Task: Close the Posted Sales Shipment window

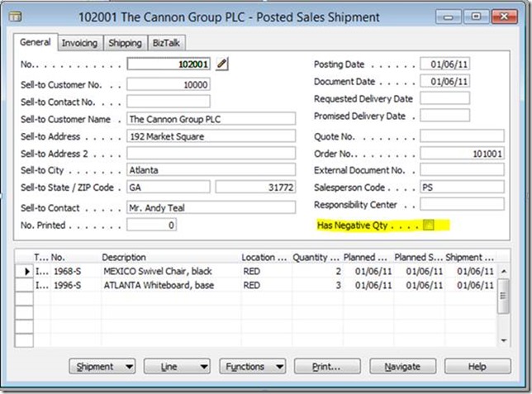Action: tap(504, 17)
